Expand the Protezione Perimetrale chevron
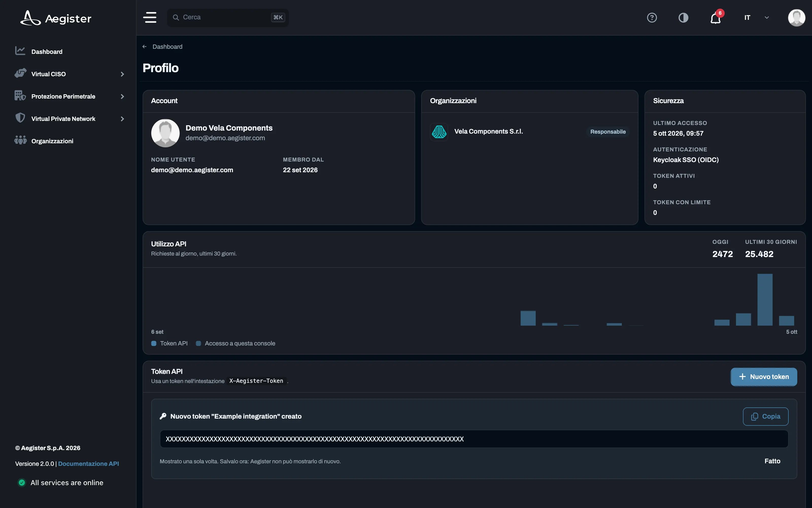This screenshot has height=508, width=812. 122,97
